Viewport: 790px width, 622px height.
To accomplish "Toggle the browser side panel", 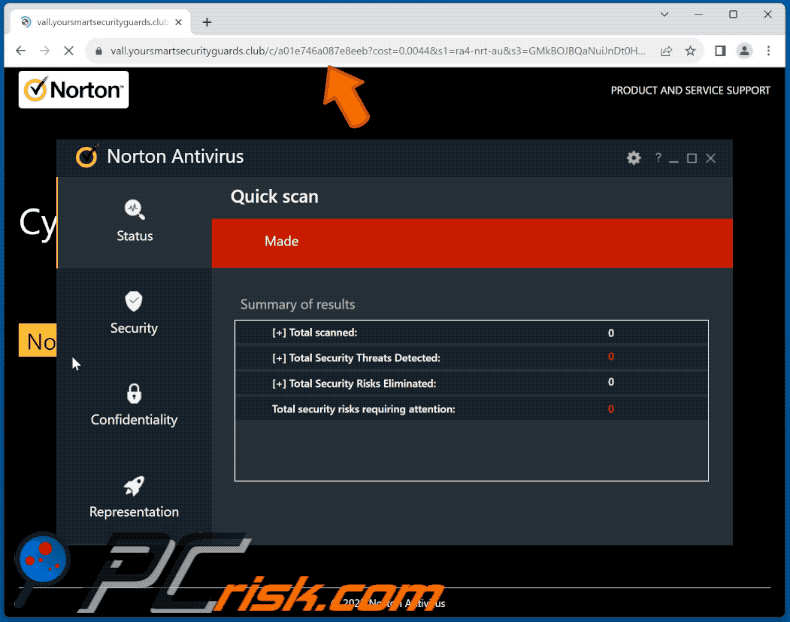I will tap(720, 50).
